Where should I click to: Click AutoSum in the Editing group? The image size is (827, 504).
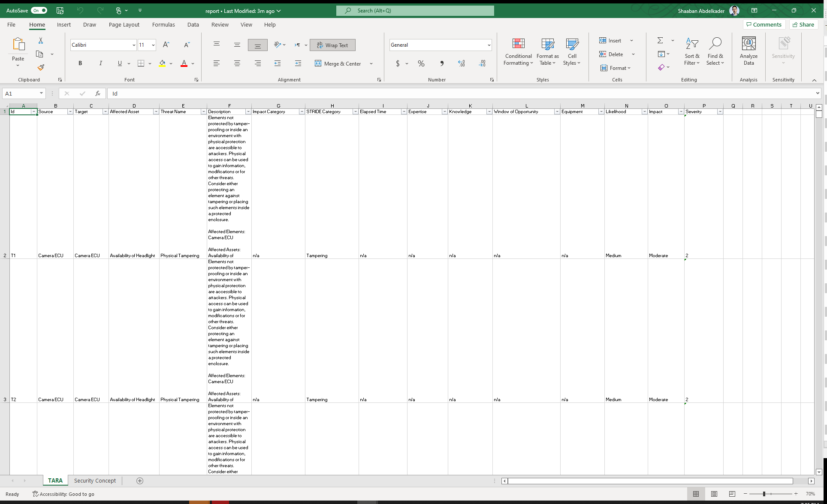[660, 40]
